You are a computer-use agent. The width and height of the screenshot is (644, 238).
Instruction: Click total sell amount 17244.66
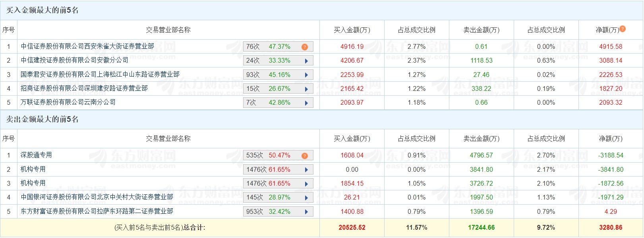pyautogui.click(x=482, y=228)
